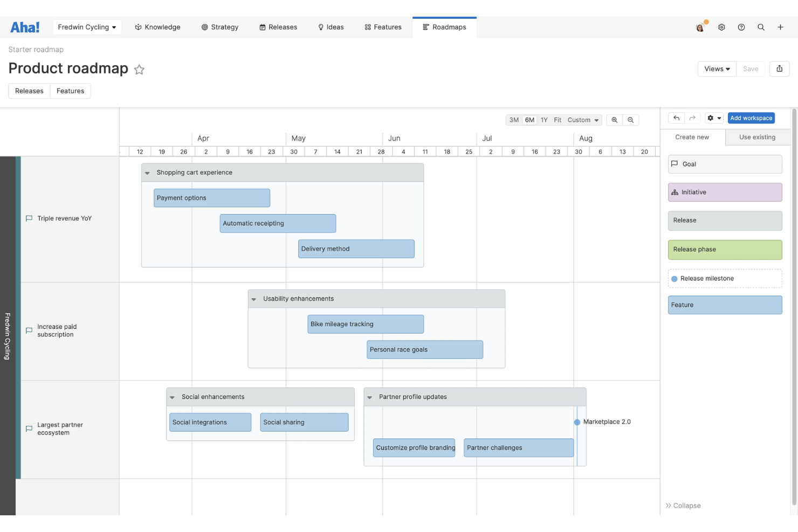Select the gray Release record type

[725, 220]
